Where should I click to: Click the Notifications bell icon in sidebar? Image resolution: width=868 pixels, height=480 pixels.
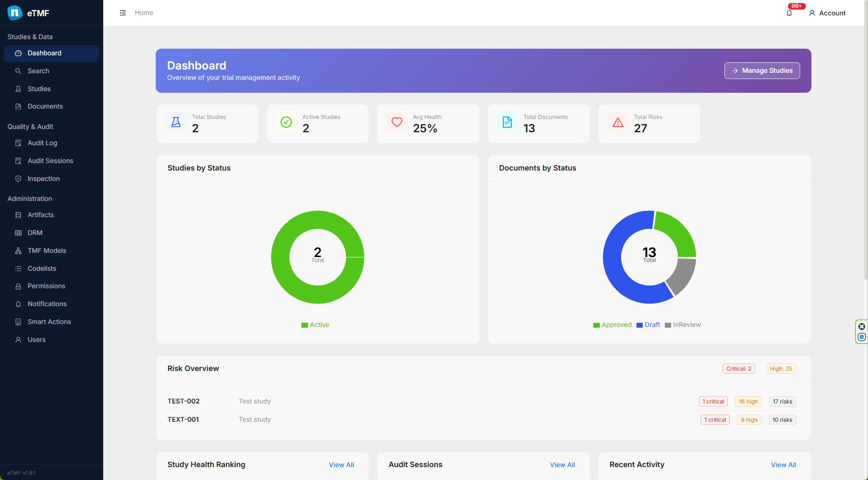coord(18,304)
